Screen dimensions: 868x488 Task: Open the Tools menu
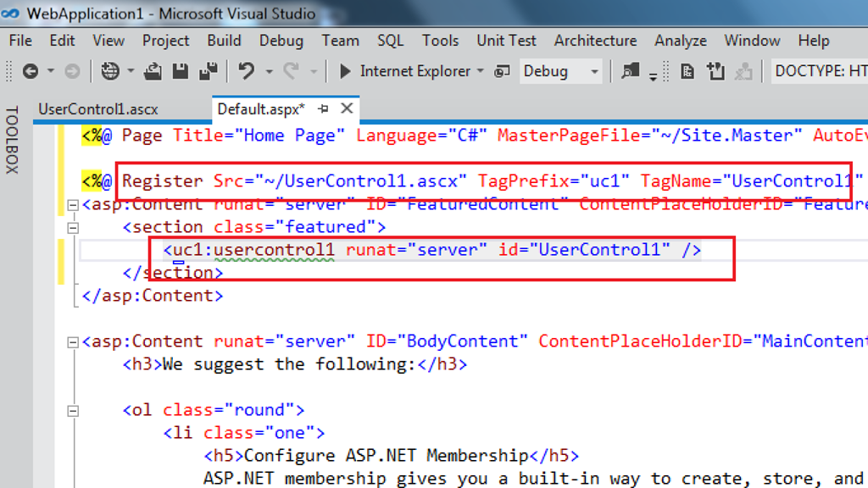pyautogui.click(x=440, y=41)
